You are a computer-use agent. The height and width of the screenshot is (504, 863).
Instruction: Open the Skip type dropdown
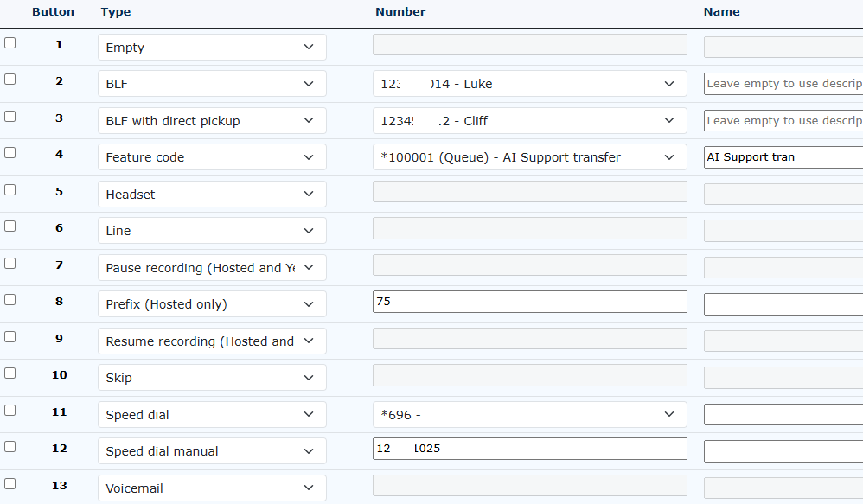212,378
